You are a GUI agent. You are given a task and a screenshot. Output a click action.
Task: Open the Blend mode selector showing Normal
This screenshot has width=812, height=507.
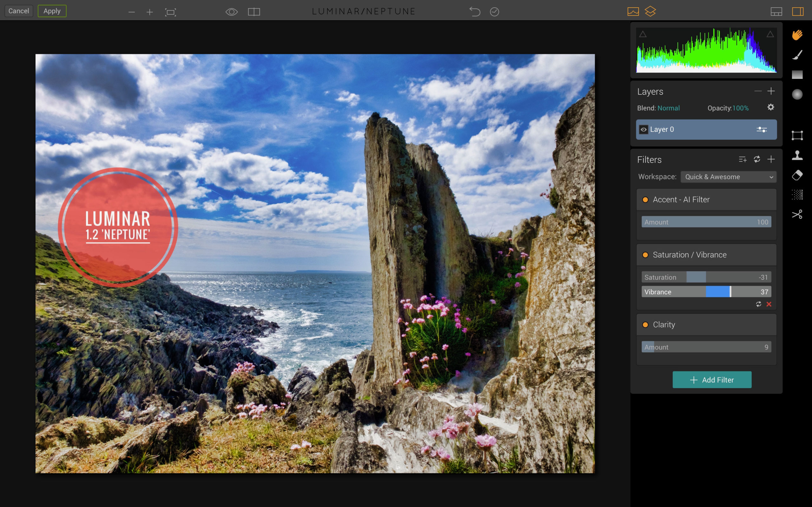(x=668, y=108)
